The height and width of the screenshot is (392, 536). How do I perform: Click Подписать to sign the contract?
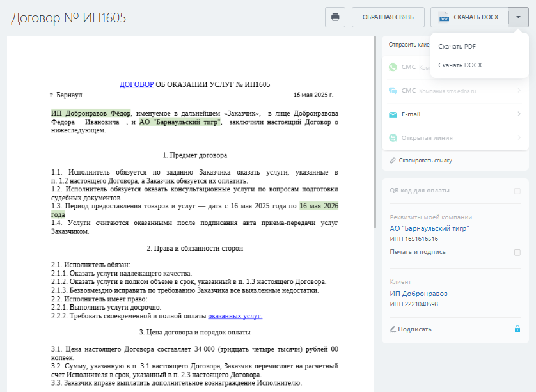click(414, 329)
